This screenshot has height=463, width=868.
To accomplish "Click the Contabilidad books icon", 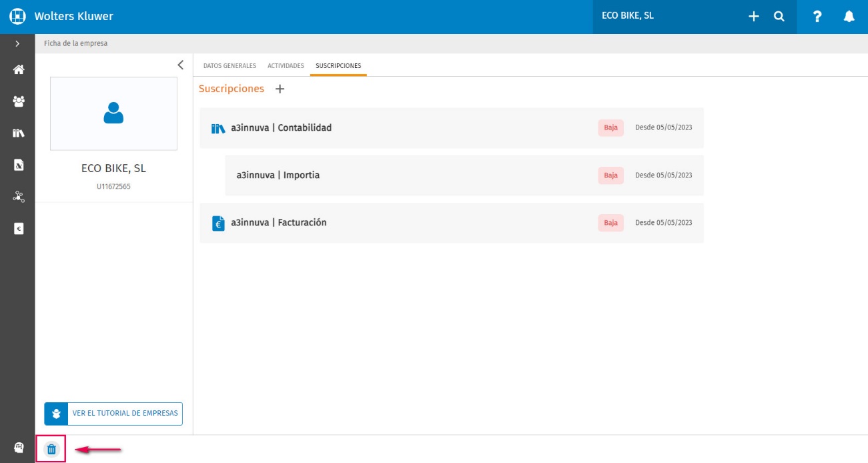I will [218, 128].
